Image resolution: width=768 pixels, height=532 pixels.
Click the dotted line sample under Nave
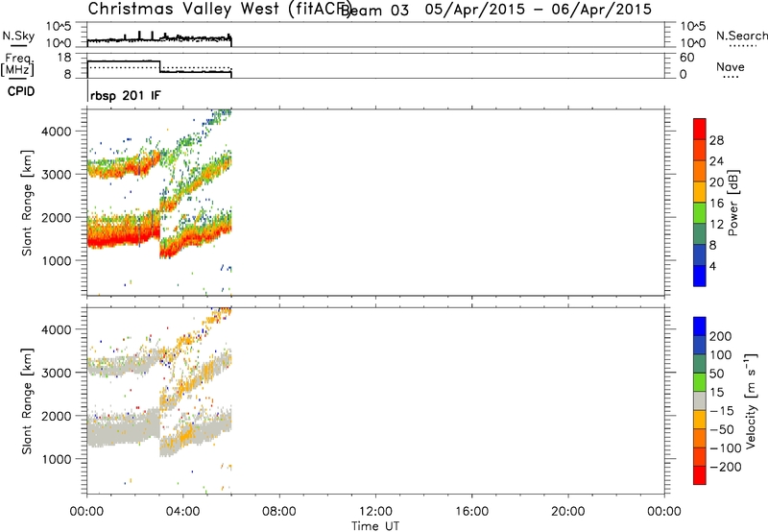(731, 77)
